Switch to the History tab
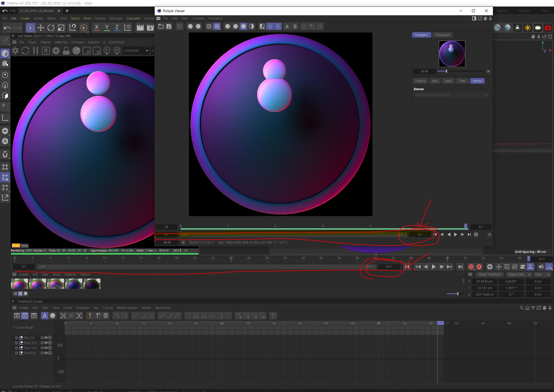 (420, 81)
